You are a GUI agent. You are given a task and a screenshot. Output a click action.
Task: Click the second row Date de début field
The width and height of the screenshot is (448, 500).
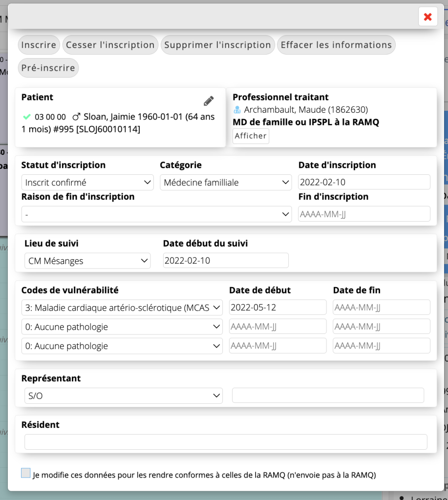pyautogui.click(x=277, y=327)
